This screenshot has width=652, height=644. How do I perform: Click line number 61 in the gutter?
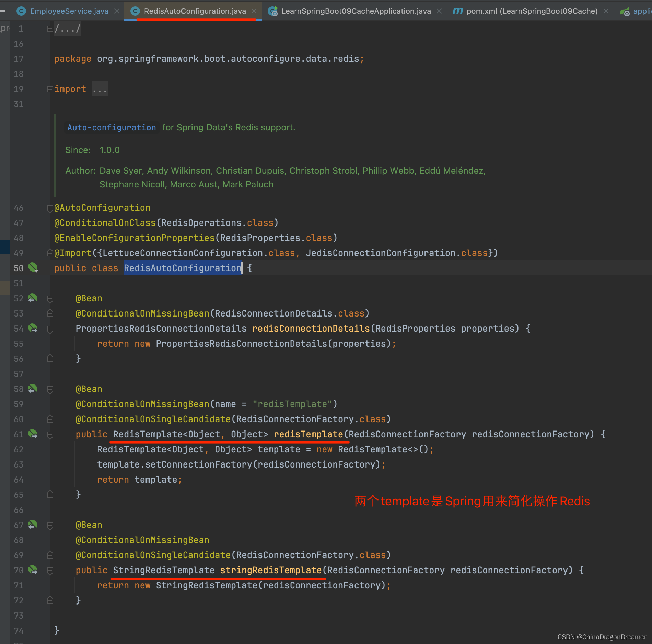(x=19, y=434)
